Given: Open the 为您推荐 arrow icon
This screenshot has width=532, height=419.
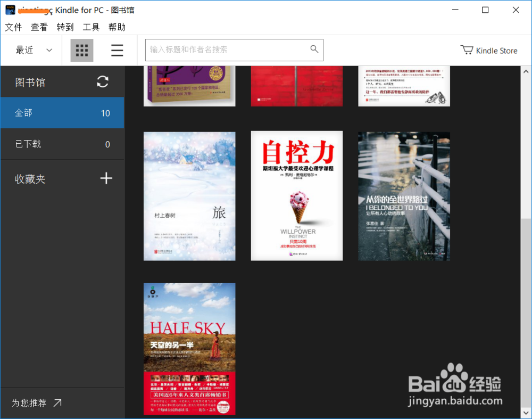Looking at the screenshot, I should coord(57,402).
